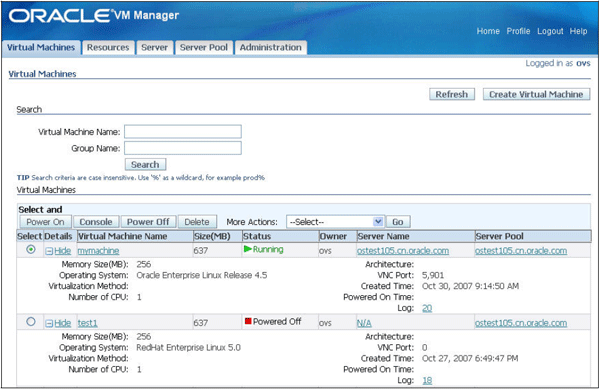The width and height of the screenshot is (600, 392).
Task: Click the green Running status icon
Action: coord(248,249)
